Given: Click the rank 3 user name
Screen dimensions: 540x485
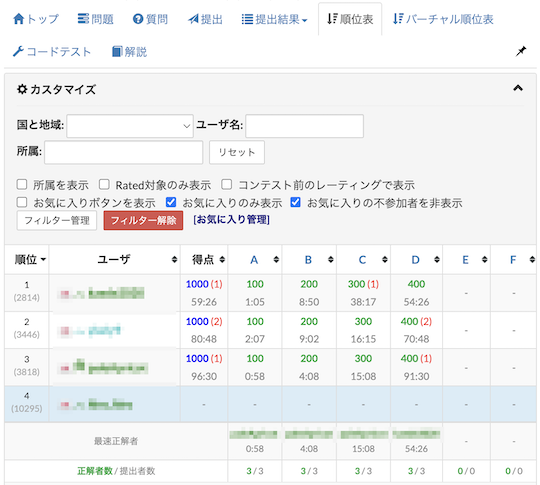Looking at the screenshot, I should pyautogui.click(x=118, y=368).
